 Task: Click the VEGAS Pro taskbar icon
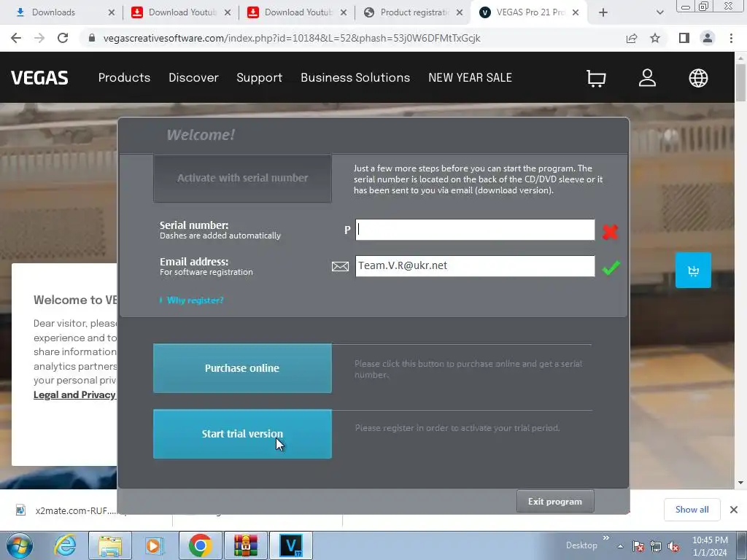click(291, 545)
